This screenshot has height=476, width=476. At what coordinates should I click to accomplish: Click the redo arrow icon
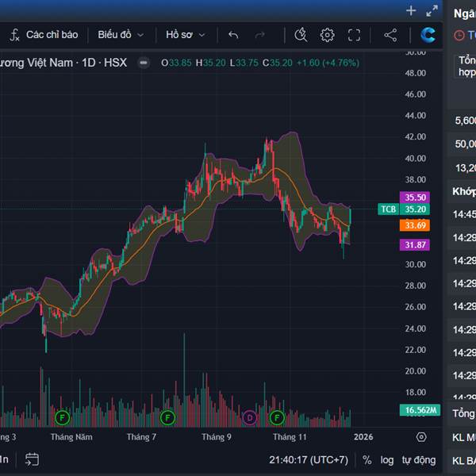tap(260, 35)
